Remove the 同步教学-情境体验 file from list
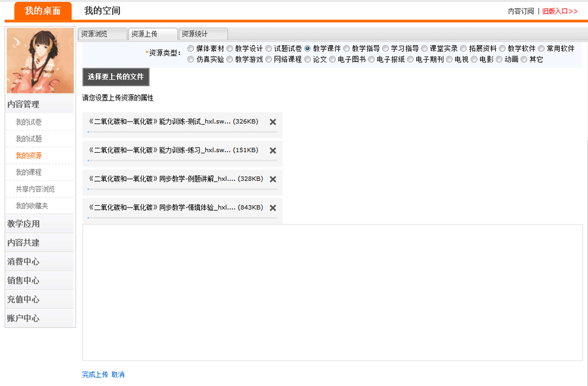Image resolution: width=588 pixels, height=386 pixels. tap(272, 208)
